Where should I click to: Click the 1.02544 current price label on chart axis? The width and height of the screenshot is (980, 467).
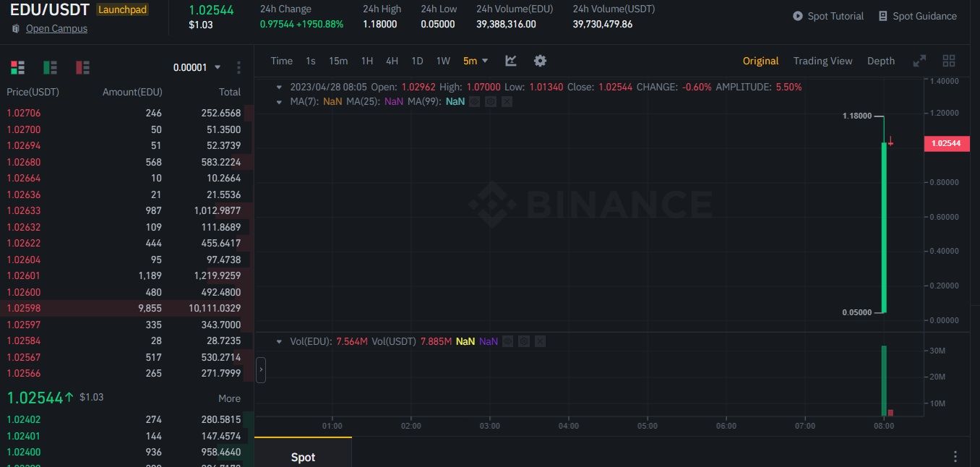pos(946,143)
